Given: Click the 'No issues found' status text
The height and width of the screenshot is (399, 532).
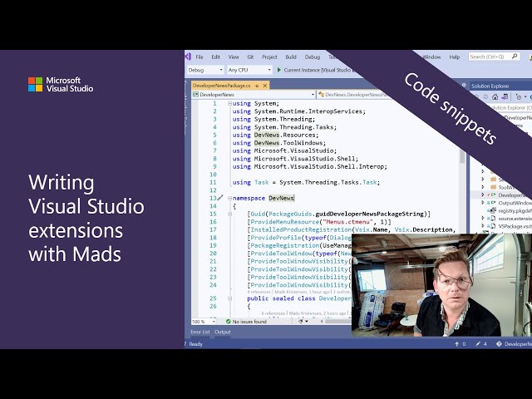Looking at the screenshot, I should tap(249, 322).
